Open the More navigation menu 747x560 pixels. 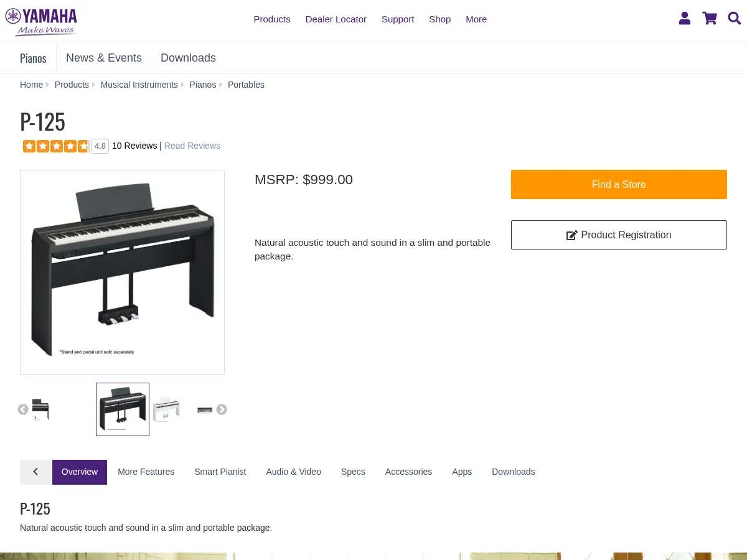point(476,19)
